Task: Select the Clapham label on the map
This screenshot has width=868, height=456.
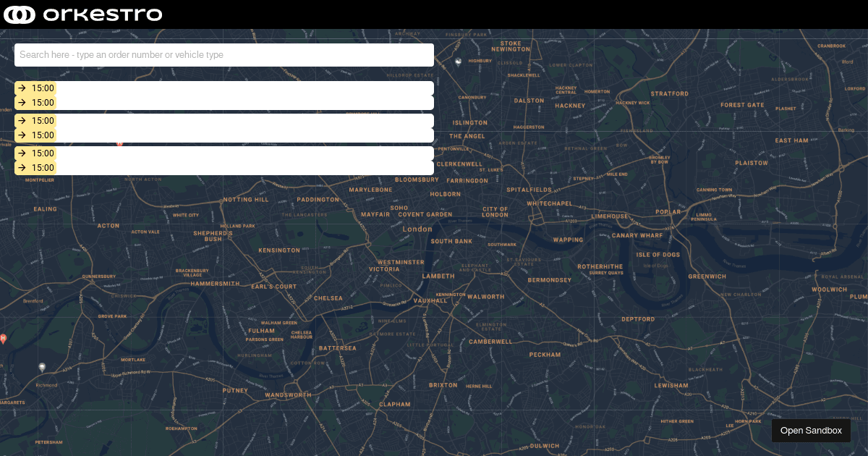Action: pyautogui.click(x=395, y=405)
